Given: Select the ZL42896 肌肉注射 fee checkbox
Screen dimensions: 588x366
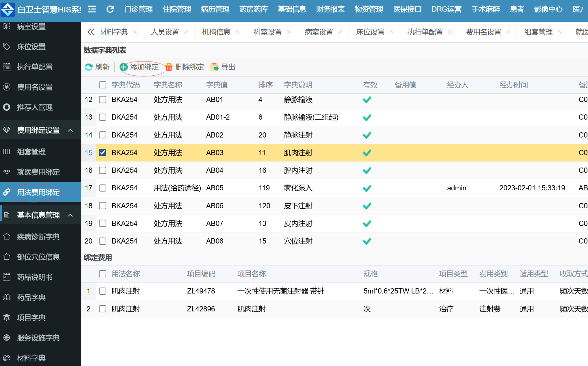Looking at the screenshot, I should coord(103,309).
